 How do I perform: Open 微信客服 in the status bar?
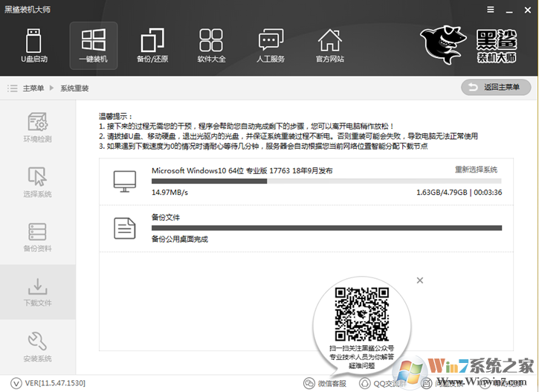click(326, 383)
